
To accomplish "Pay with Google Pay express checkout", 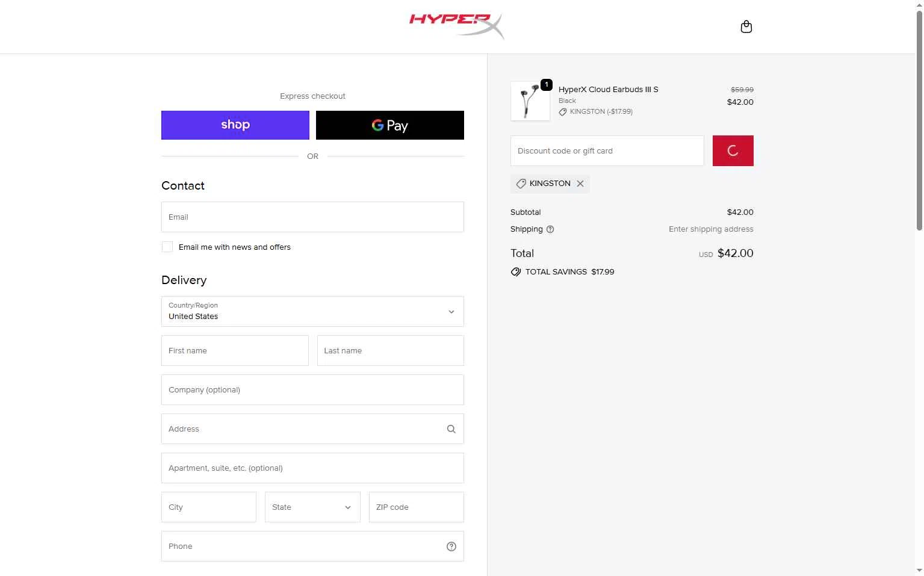I will click(390, 125).
